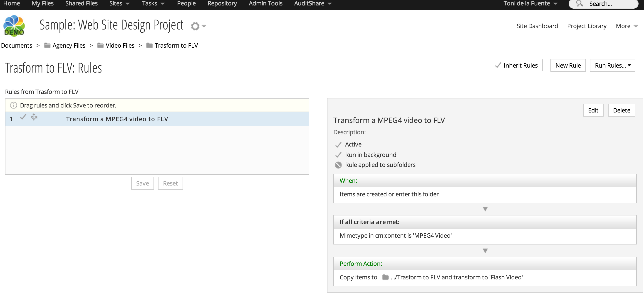Open My Files

[42, 3]
